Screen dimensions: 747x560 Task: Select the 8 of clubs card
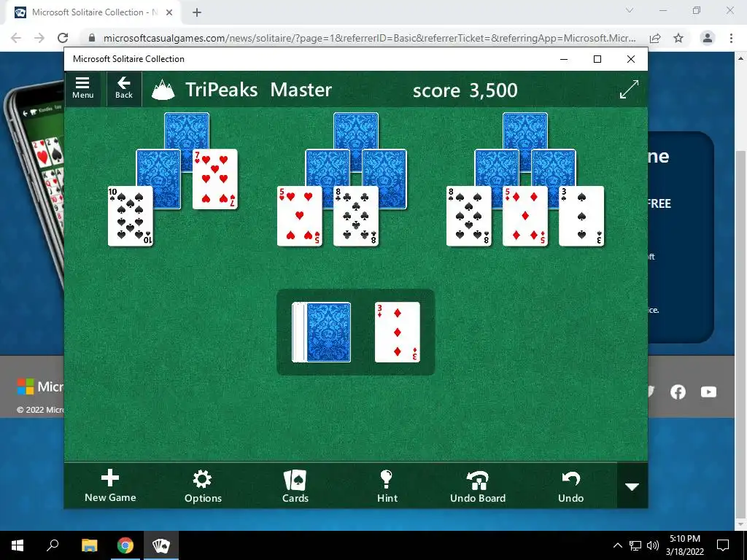[356, 216]
